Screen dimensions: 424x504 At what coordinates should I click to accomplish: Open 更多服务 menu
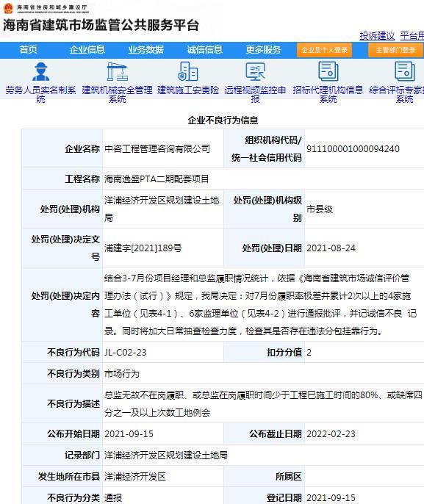point(263,50)
